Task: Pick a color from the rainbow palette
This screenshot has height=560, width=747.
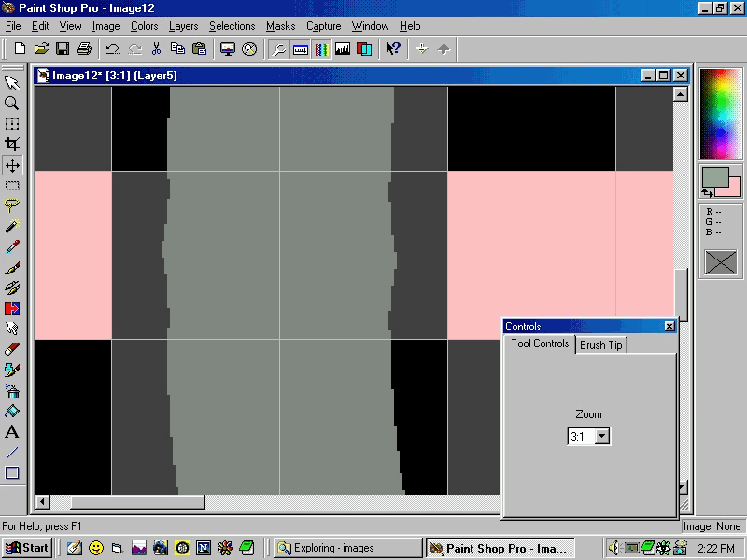Action: (720, 113)
